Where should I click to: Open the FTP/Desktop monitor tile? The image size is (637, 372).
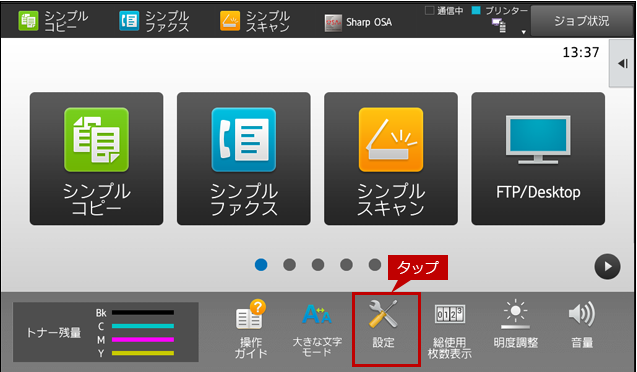(538, 159)
